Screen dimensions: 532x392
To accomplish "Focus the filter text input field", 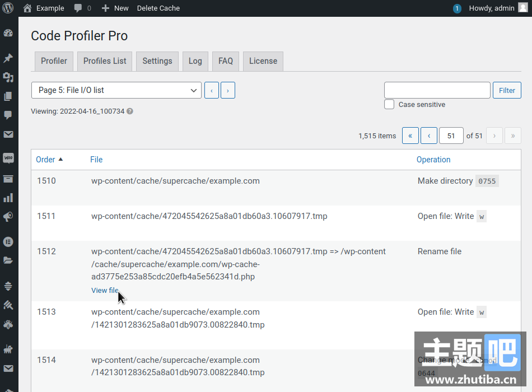I will click(x=437, y=90).
